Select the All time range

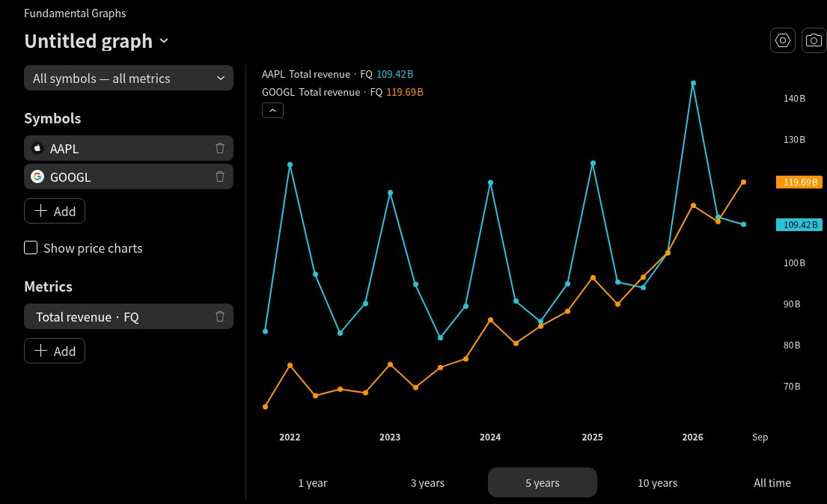(x=772, y=483)
